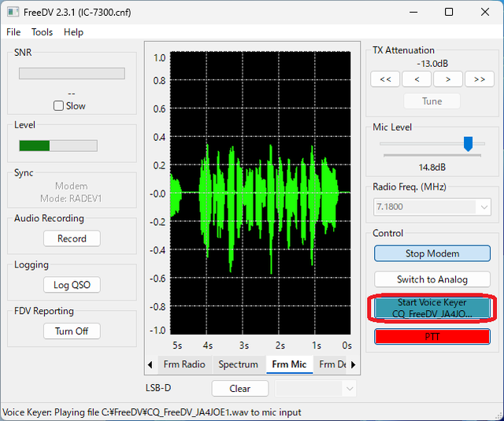The width and height of the screenshot is (504, 421).
Task: Click the single < attenuation button
Action: (417, 79)
